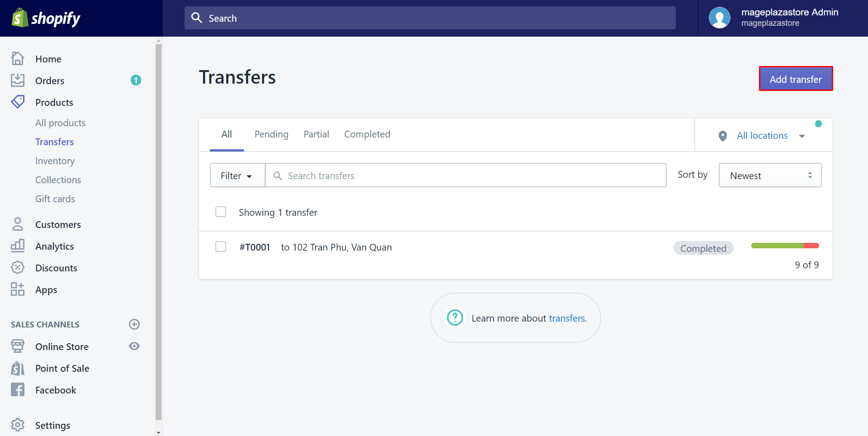868x436 pixels.
Task: Click the Settings gear icon
Action: (18, 425)
